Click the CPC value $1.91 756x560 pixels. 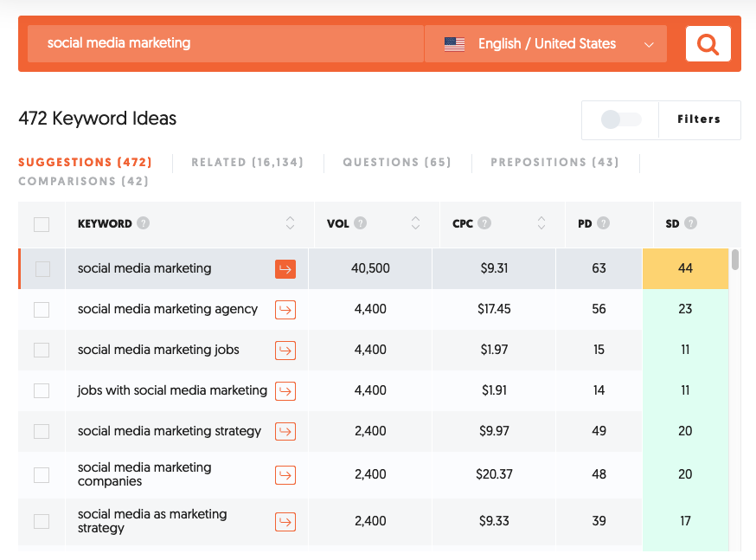click(x=494, y=389)
